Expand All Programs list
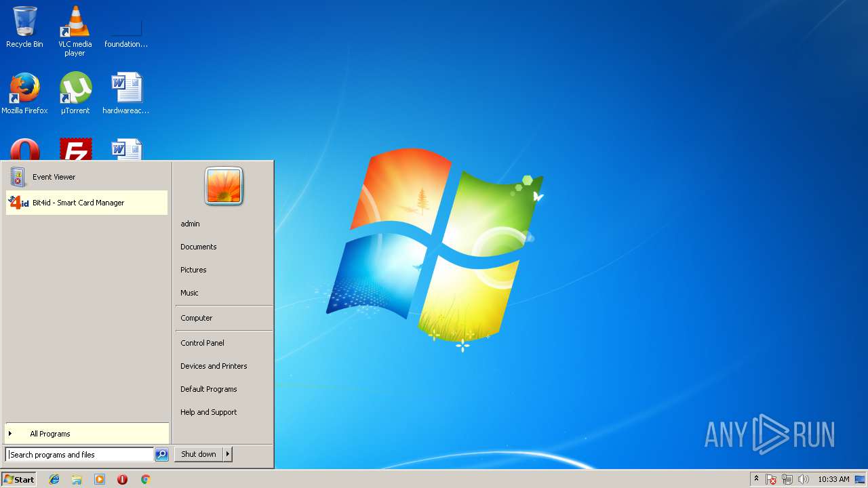 (x=87, y=434)
